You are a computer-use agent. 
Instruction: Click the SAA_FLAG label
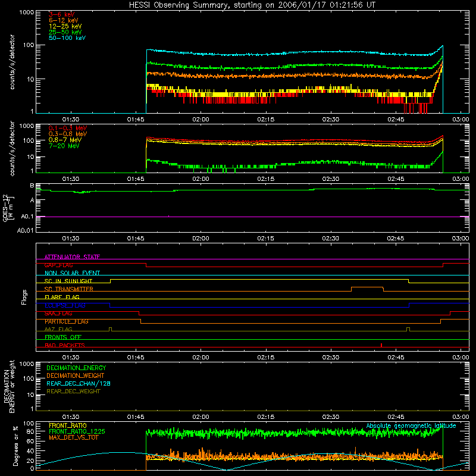[x=58, y=314]
